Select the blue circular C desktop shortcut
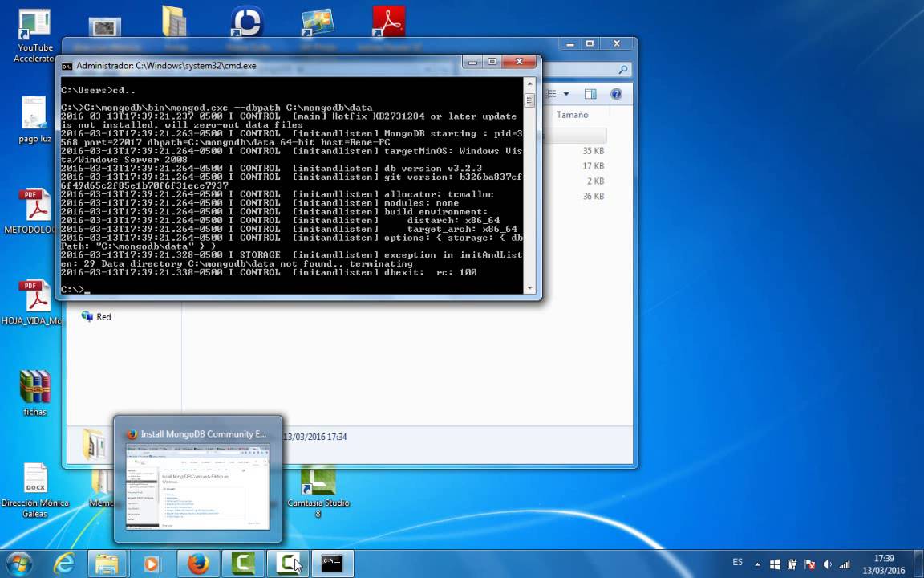 (x=247, y=22)
